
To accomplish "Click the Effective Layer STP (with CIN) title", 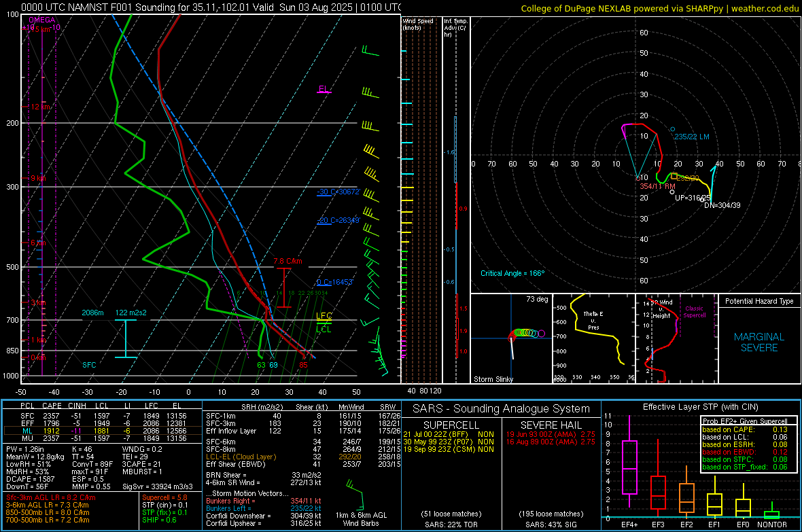I will point(701,407).
